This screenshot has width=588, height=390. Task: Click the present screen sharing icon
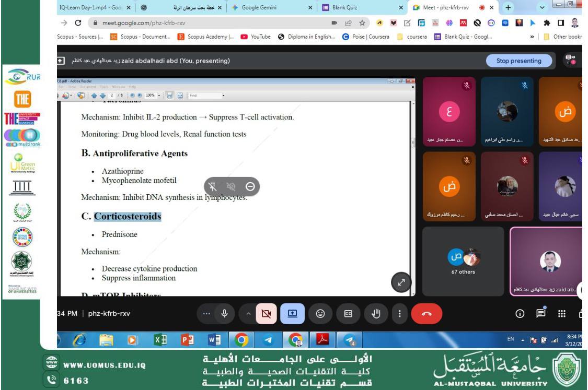pos(293,314)
